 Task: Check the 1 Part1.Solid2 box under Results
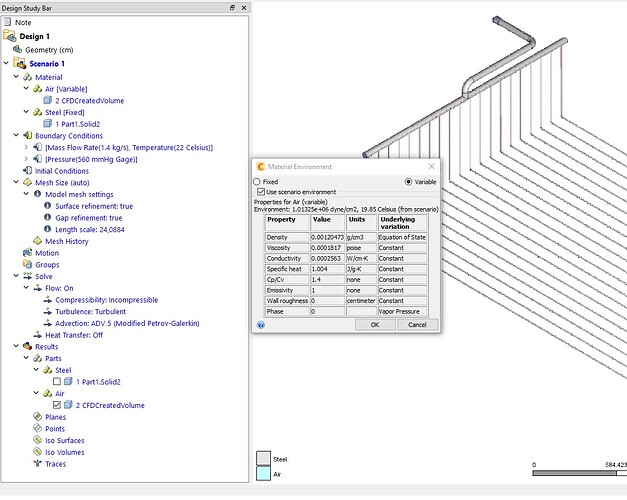[x=57, y=381]
